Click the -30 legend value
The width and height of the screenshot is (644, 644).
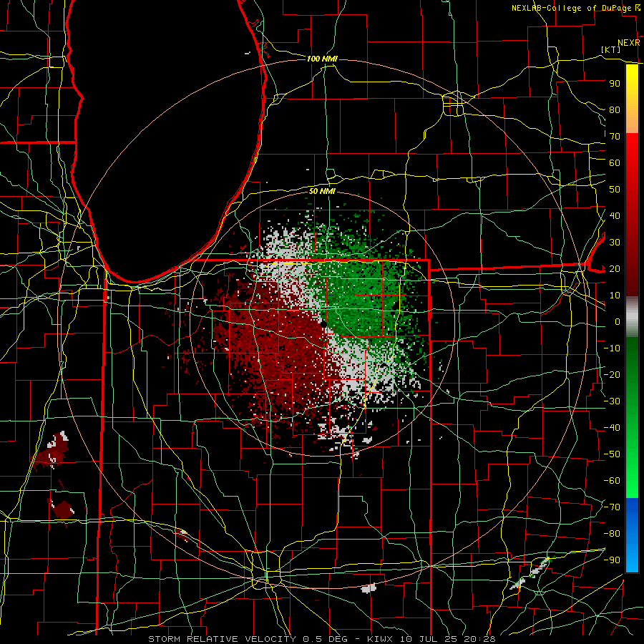click(x=612, y=401)
